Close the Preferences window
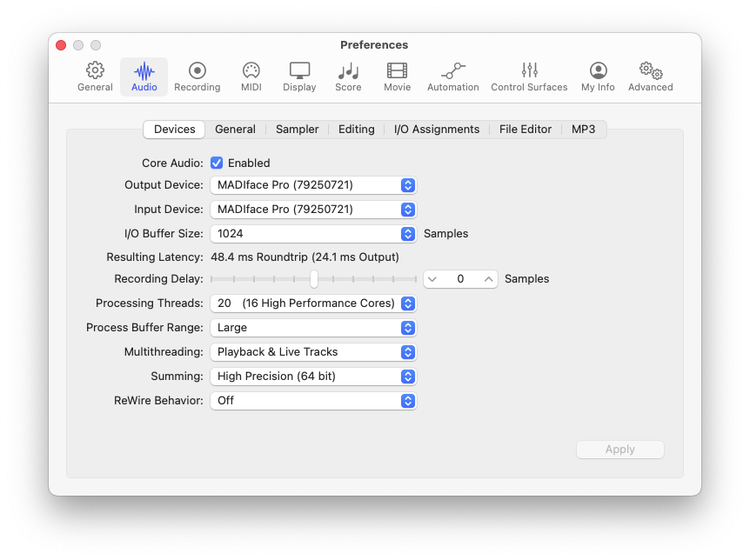Image resolution: width=750 pixels, height=560 pixels. pyautogui.click(x=61, y=45)
